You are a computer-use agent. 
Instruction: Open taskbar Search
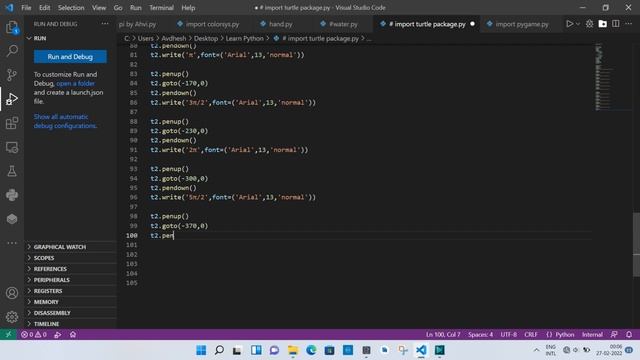click(x=219, y=350)
